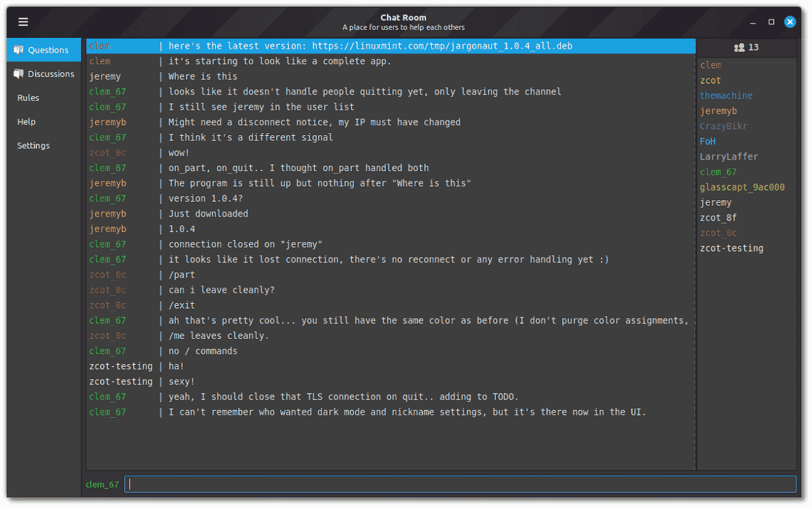Minimize the Chat Room window

point(752,22)
